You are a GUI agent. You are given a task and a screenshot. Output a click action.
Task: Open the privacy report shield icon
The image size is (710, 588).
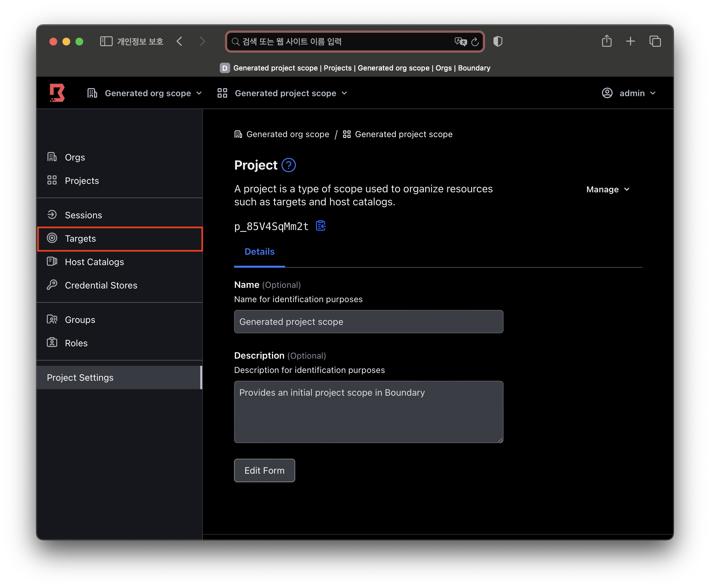tap(498, 41)
